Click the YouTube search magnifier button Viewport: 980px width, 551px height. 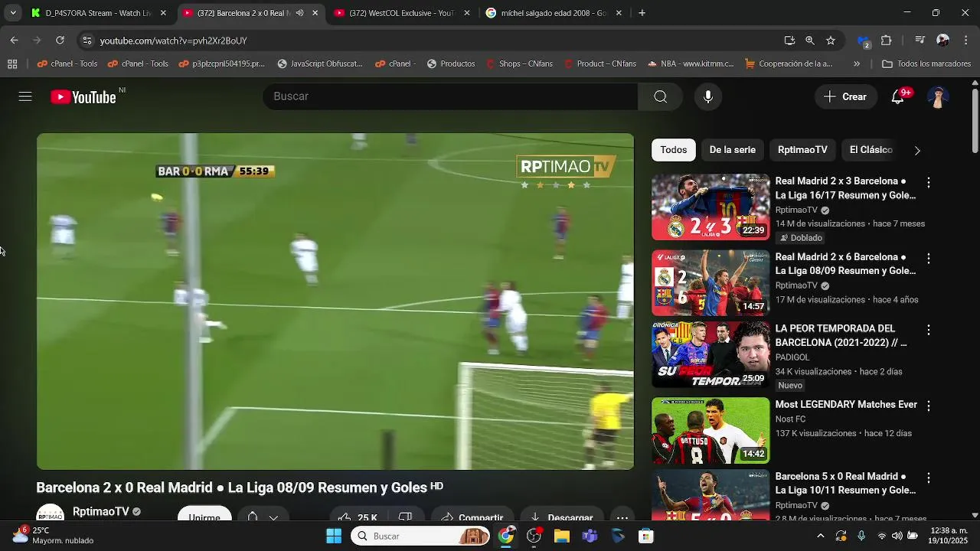coord(660,96)
